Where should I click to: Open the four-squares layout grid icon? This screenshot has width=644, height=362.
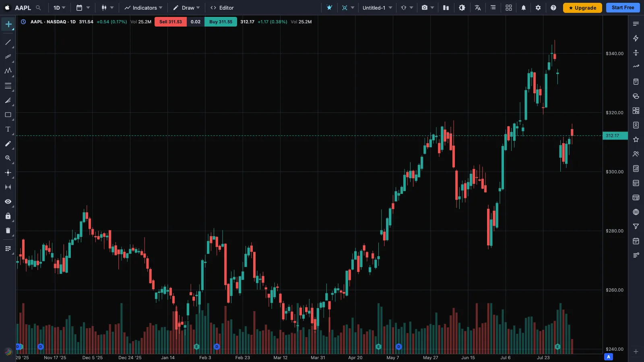click(x=509, y=8)
